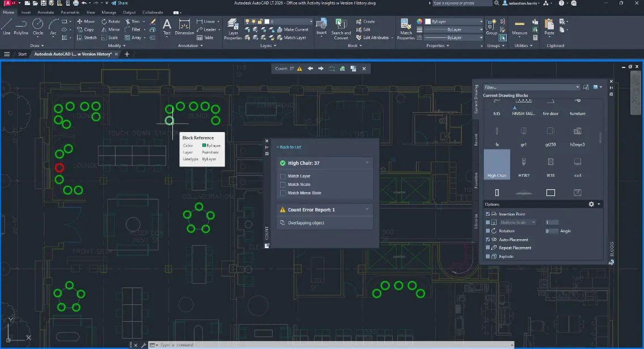Open the Filter dropdown in Blocks palette
The image size is (644, 349).
[578, 87]
